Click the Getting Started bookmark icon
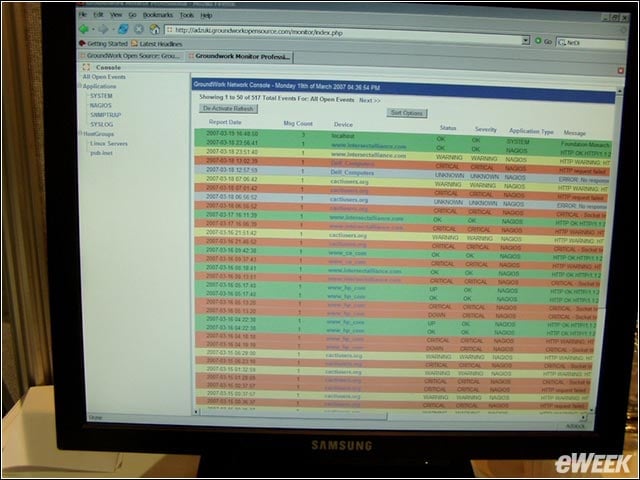Viewport: 640px width, 480px height. click(x=82, y=43)
